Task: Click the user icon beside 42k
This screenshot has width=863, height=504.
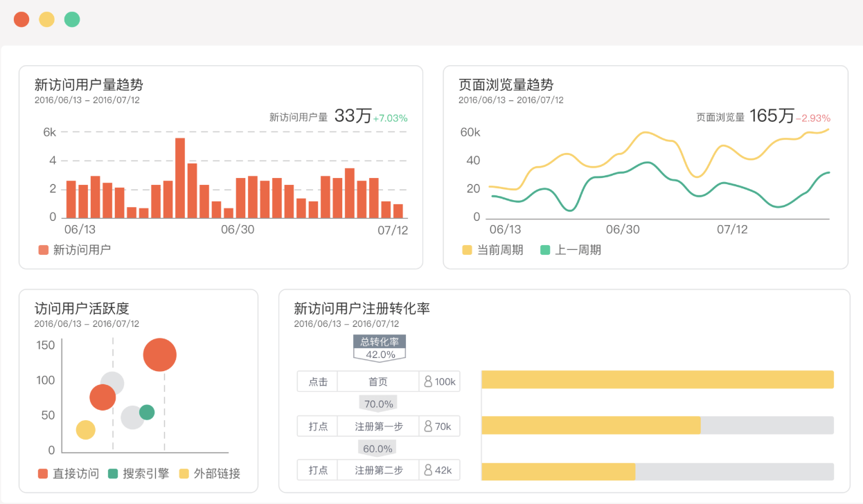Action: pos(427,470)
